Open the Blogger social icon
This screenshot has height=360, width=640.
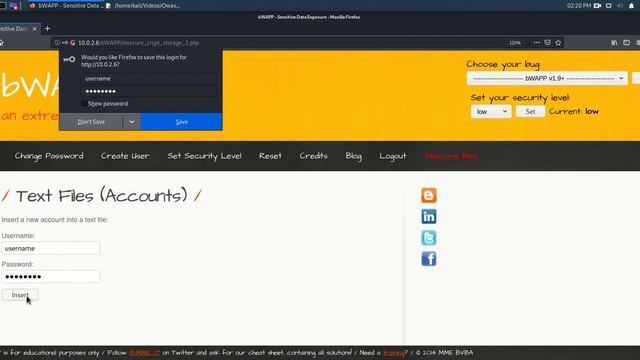click(429, 196)
